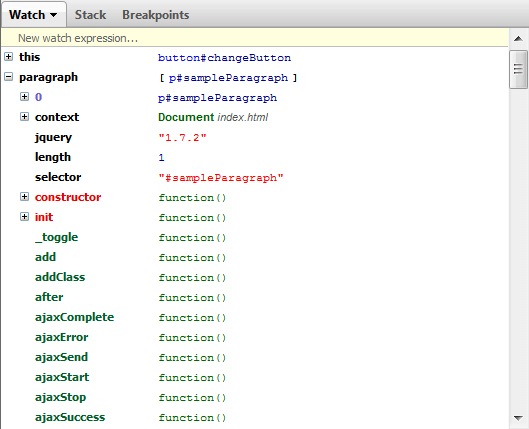Screen dimensions: 529x429
Task: Click the selector value "#sampleParagraph"
Action: (x=221, y=178)
